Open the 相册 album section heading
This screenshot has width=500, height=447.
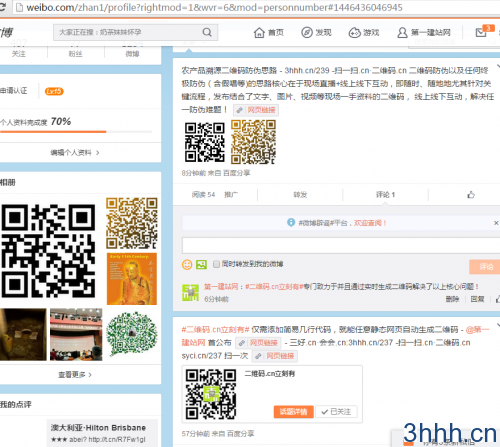pos(8,182)
